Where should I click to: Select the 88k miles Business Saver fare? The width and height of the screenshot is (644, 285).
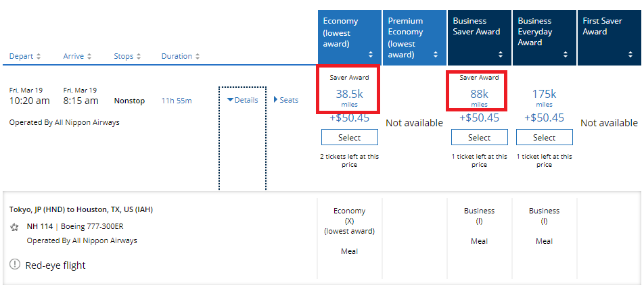[480, 138]
